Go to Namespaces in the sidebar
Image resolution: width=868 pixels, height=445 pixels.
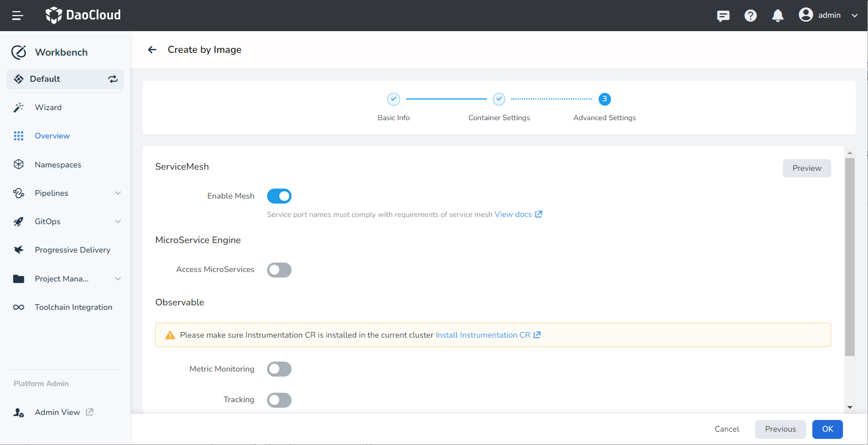point(58,165)
